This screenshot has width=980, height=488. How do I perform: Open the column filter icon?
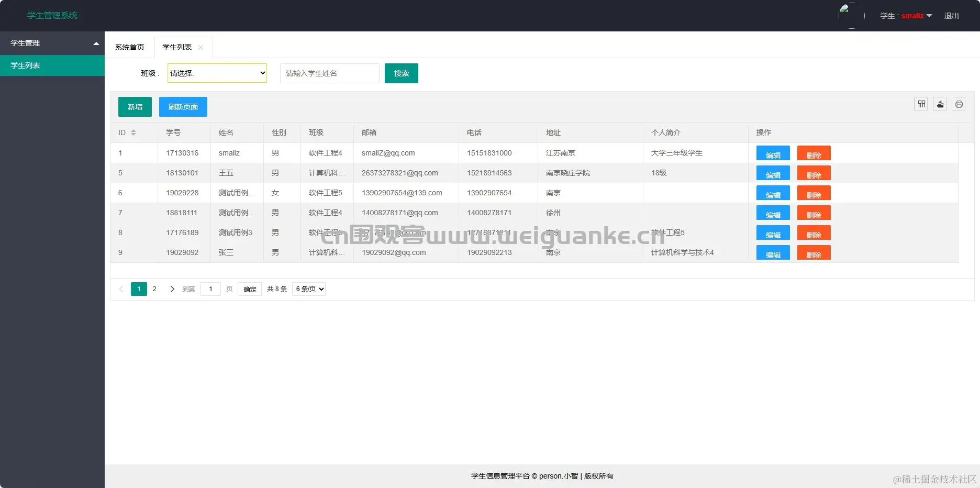tap(921, 104)
